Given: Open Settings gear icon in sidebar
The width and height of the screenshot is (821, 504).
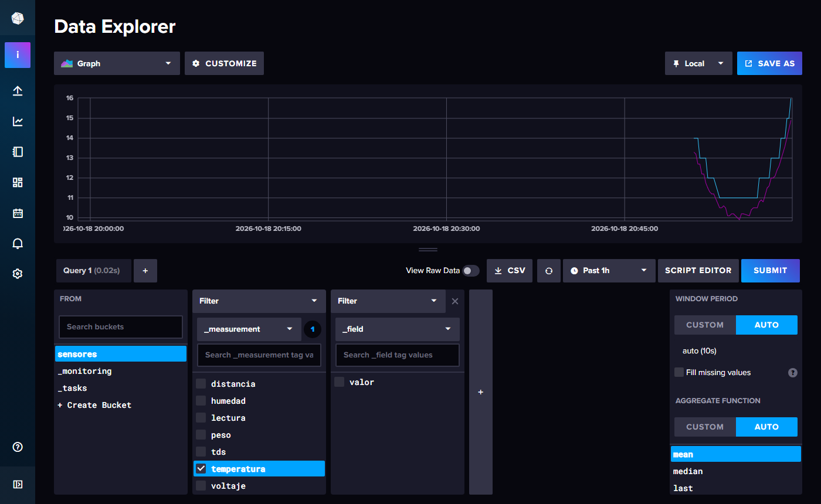Looking at the screenshot, I should (x=18, y=274).
